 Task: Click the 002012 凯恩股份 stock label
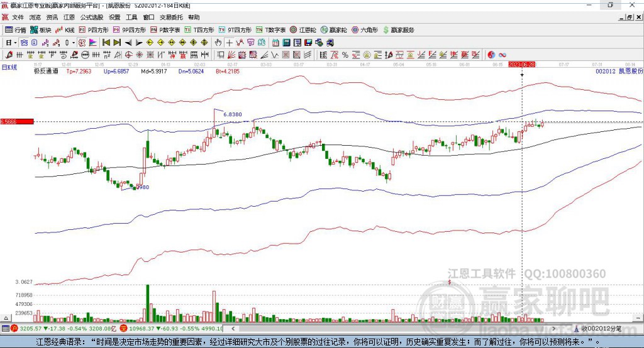(619, 71)
